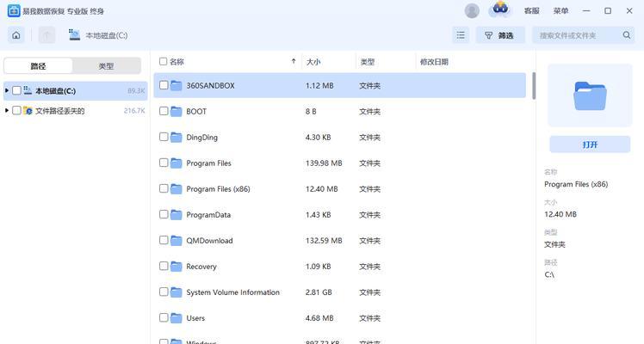Switch to the 类型 tab

107,66
